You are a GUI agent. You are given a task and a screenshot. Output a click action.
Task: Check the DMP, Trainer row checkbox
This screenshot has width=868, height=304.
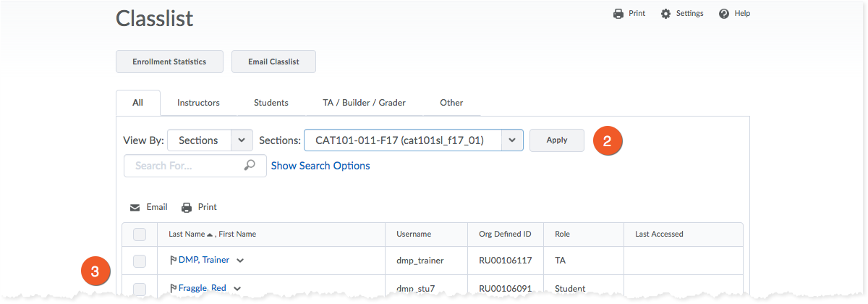pos(140,261)
